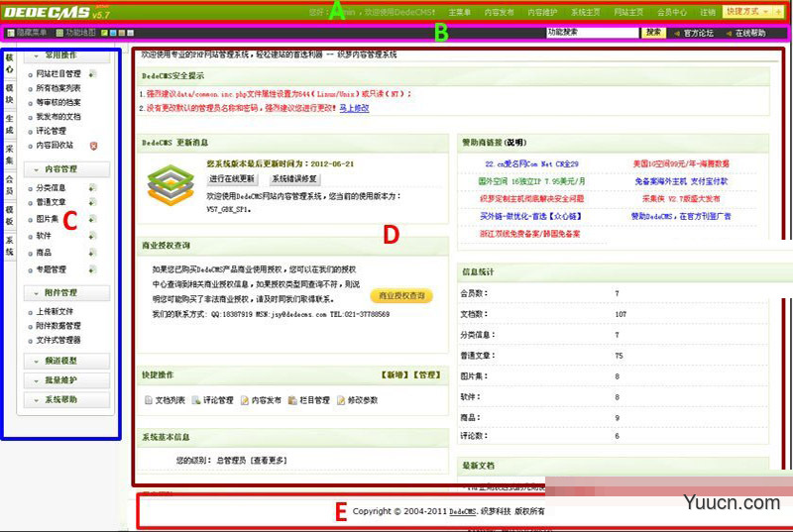793x532 pixels.
Task: Collapse the 常用操作 sidebar section
Action: pyautogui.click(x=66, y=55)
